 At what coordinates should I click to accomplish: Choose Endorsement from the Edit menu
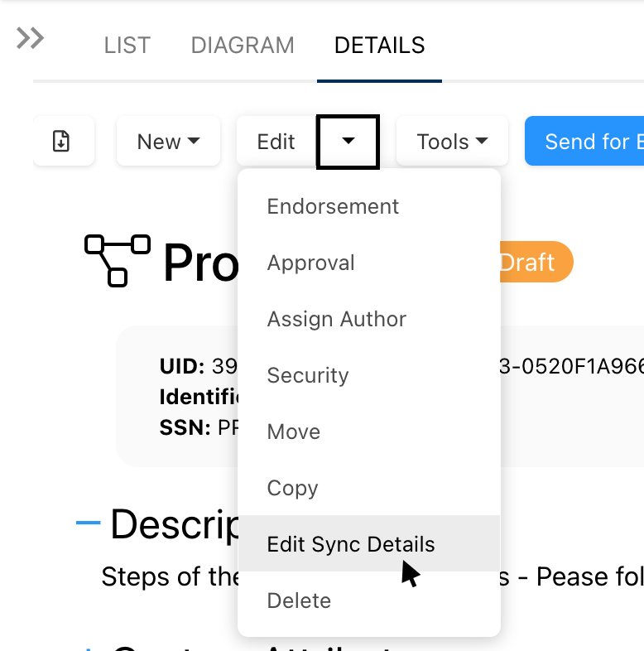click(333, 206)
